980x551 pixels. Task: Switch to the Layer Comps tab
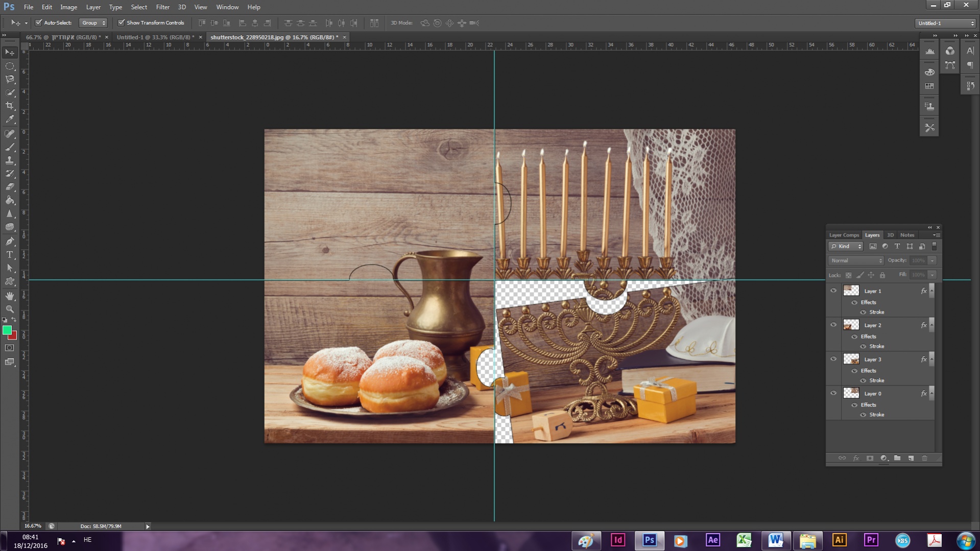844,235
